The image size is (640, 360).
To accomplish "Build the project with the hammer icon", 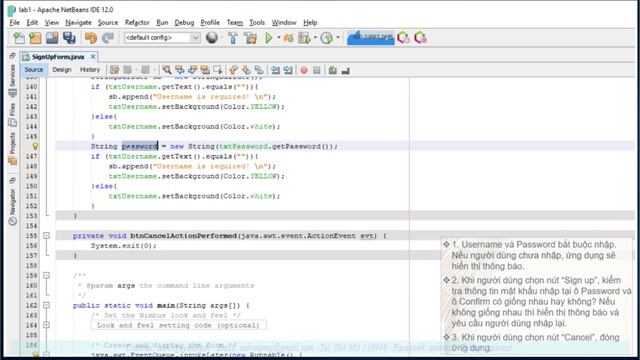I will click(x=233, y=38).
